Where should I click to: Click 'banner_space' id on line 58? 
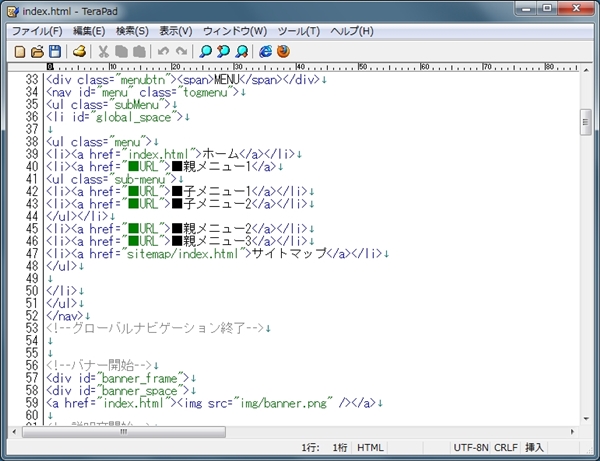point(140,391)
